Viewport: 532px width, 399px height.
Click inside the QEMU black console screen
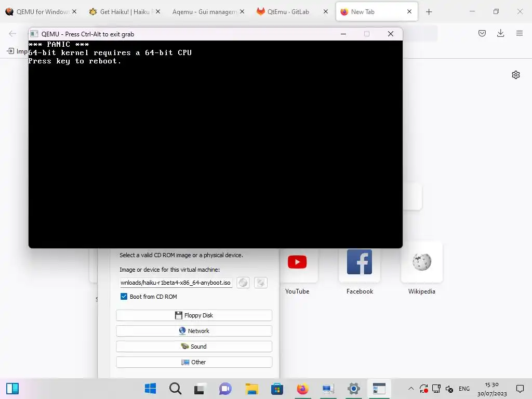click(216, 144)
